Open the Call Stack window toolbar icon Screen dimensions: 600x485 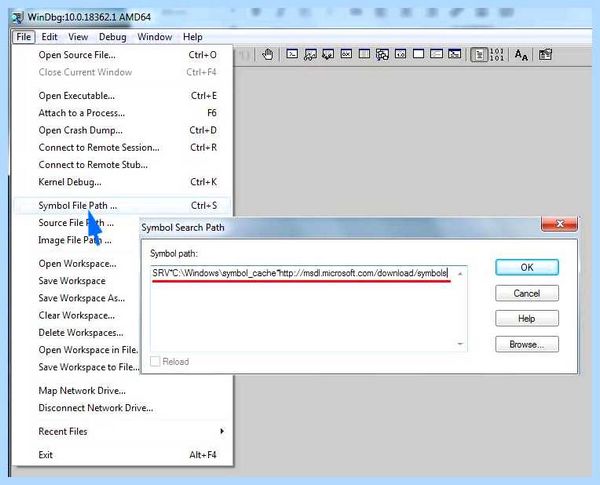[382, 55]
